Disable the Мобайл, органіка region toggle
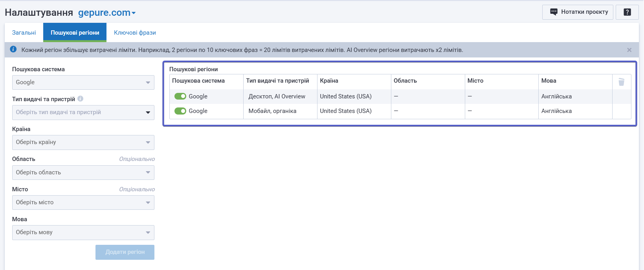 pos(180,111)
